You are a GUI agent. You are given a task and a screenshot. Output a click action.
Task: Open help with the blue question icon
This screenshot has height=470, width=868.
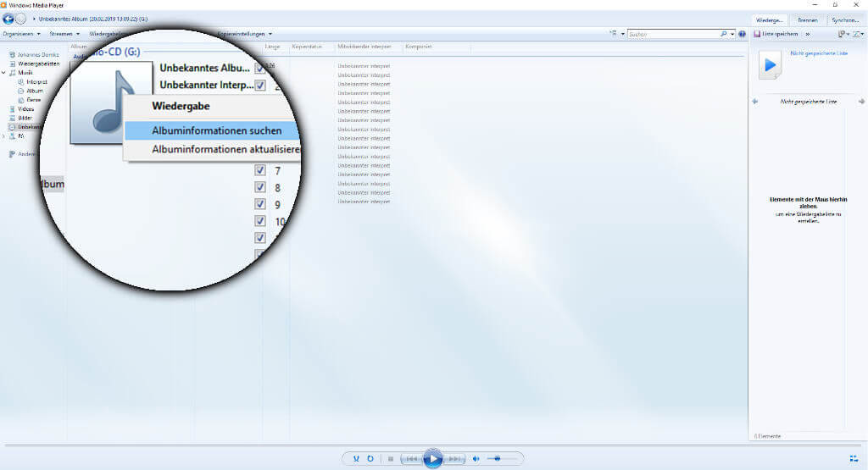[742, 34]
